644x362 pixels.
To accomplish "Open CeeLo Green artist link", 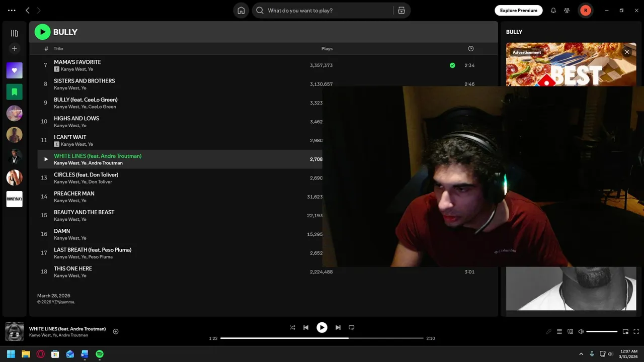I will pos(102,107).
